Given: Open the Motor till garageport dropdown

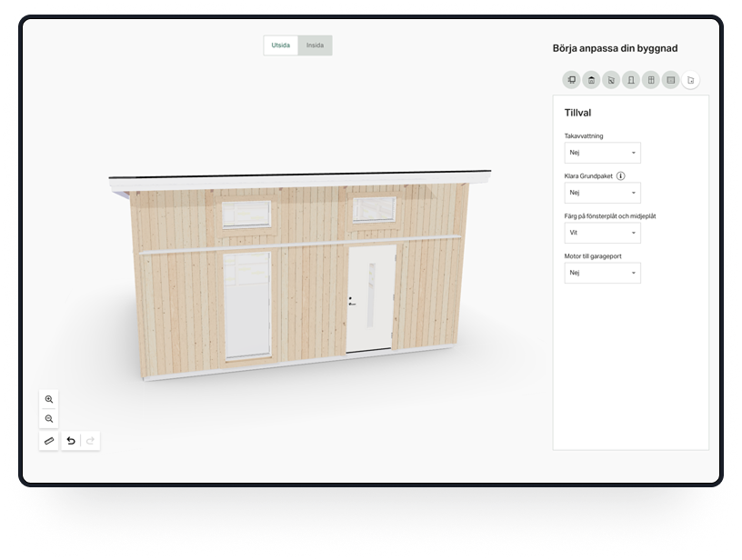Looking at the screenshot, I should point(602,273).
